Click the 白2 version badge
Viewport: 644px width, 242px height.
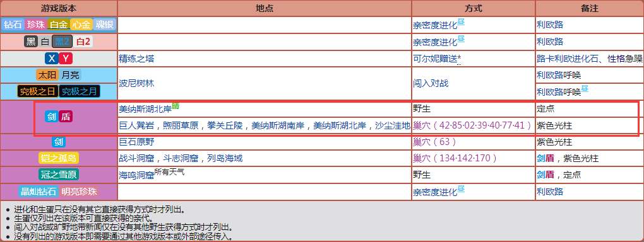coord(83,42)
